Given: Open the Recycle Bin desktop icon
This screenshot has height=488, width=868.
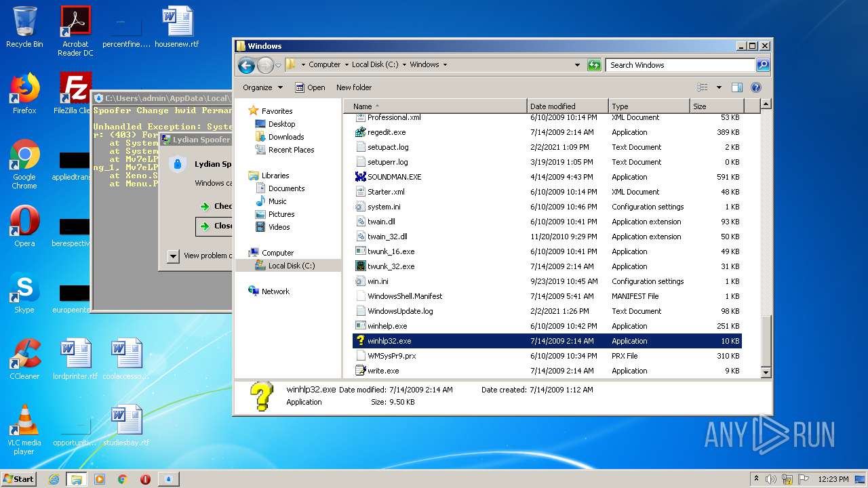Looking at the screenshot, I should (24, 27).
